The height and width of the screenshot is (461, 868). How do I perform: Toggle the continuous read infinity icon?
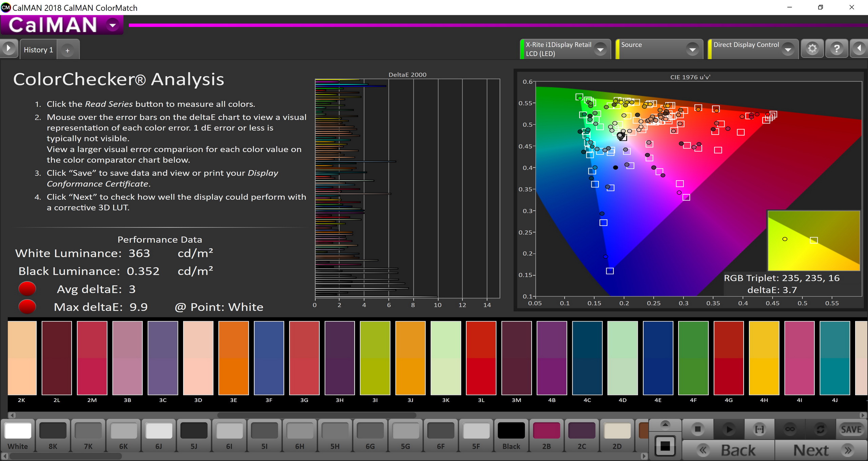pyautogui.click(x=790, y=429)
